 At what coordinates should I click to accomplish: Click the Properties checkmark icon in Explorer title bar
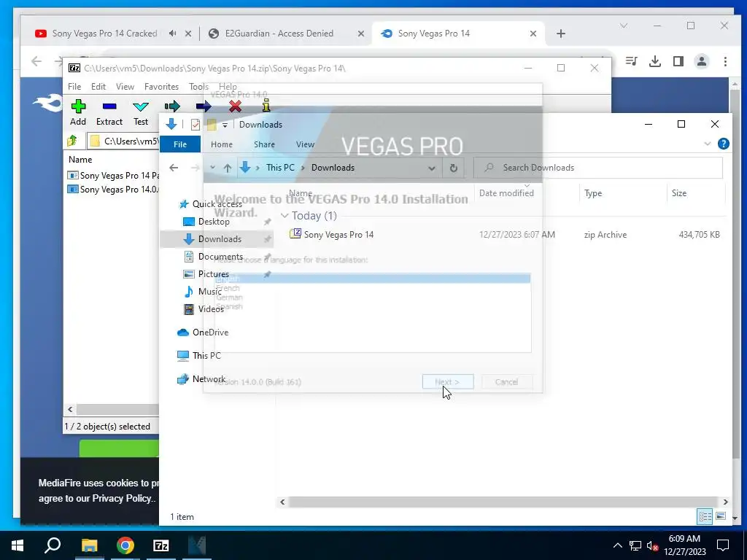196,125
